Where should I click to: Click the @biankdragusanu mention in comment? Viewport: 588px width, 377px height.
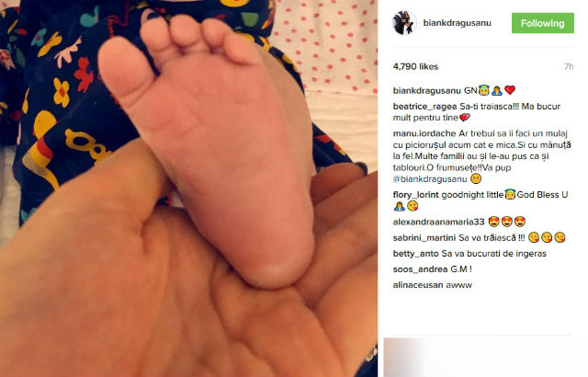tap(430, 179)
